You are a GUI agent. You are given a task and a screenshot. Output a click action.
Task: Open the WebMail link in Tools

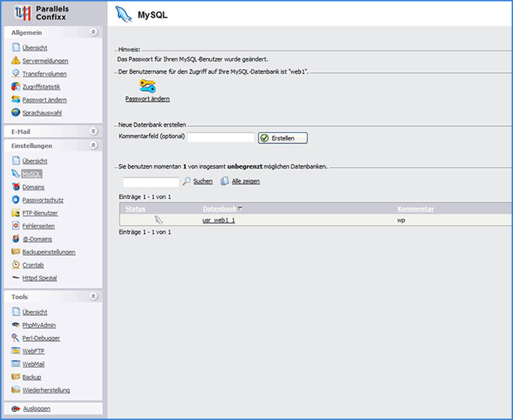click(34, 364)
